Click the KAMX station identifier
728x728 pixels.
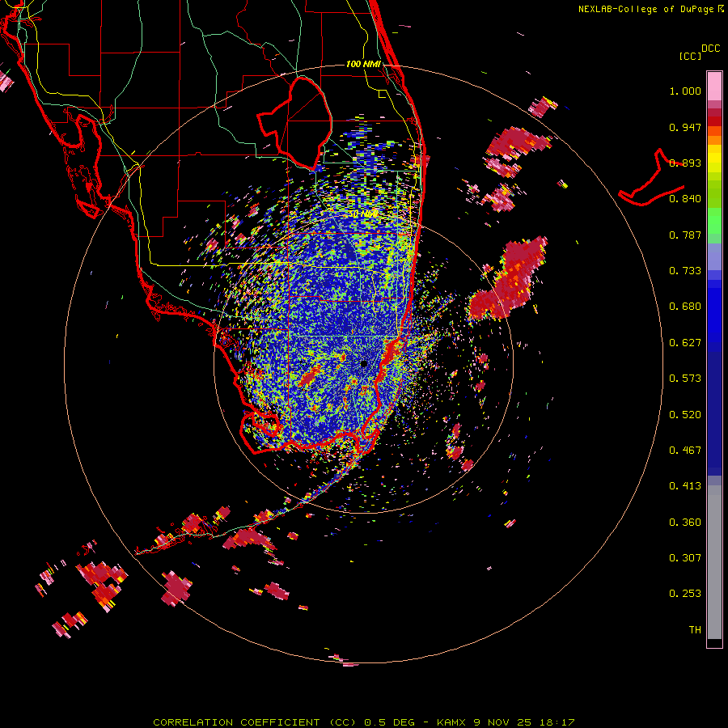point(452,722)
